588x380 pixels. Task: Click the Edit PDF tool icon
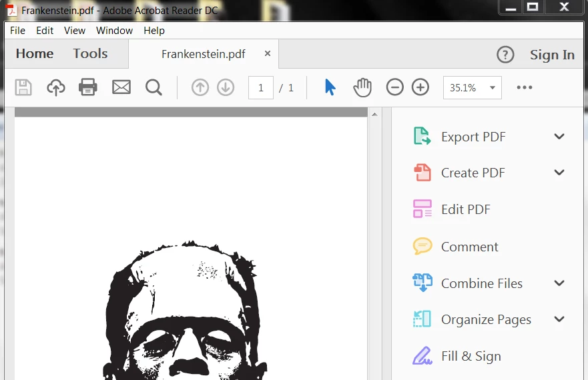[x=422, y=209]
